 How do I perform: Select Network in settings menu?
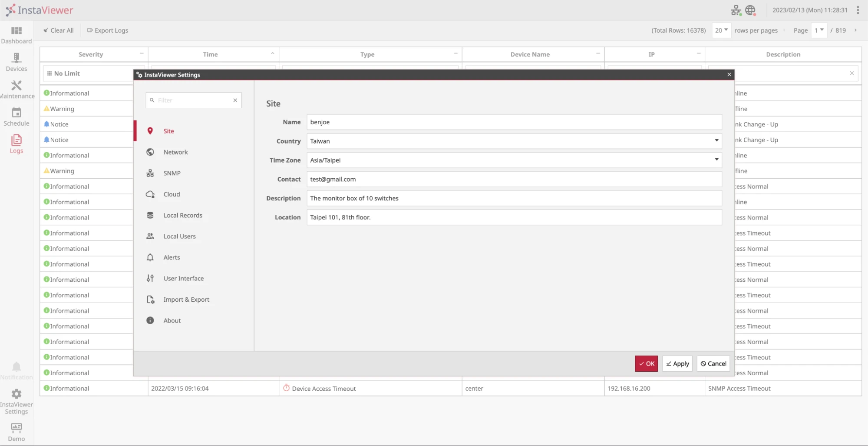tap(175, 152)
